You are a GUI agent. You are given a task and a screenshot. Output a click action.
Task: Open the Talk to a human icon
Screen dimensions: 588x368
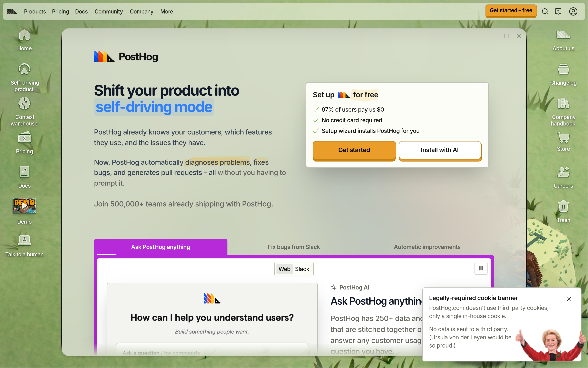[x=24, y=246]
